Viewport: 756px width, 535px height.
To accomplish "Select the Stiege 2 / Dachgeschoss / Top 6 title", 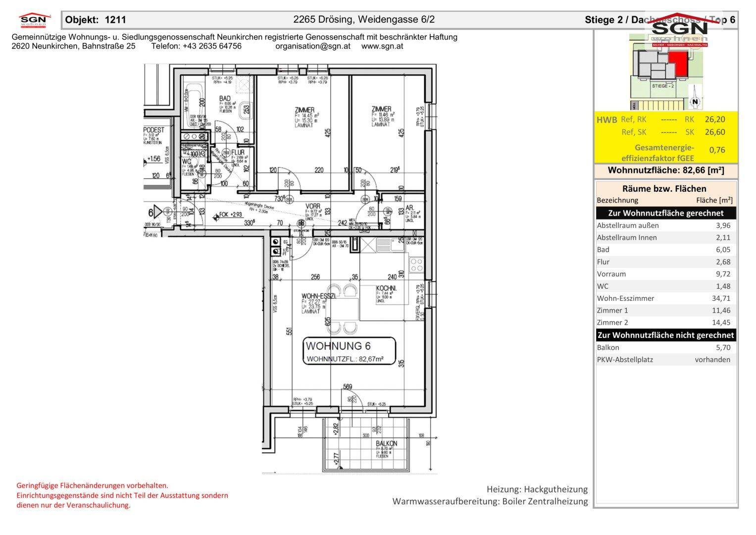I will click(660, 20).
